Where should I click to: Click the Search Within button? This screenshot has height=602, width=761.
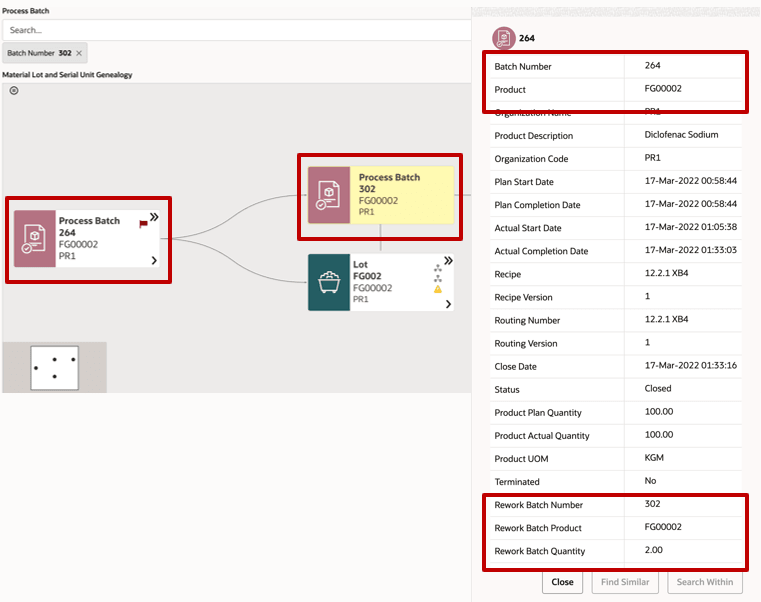(x=705, y=582)
